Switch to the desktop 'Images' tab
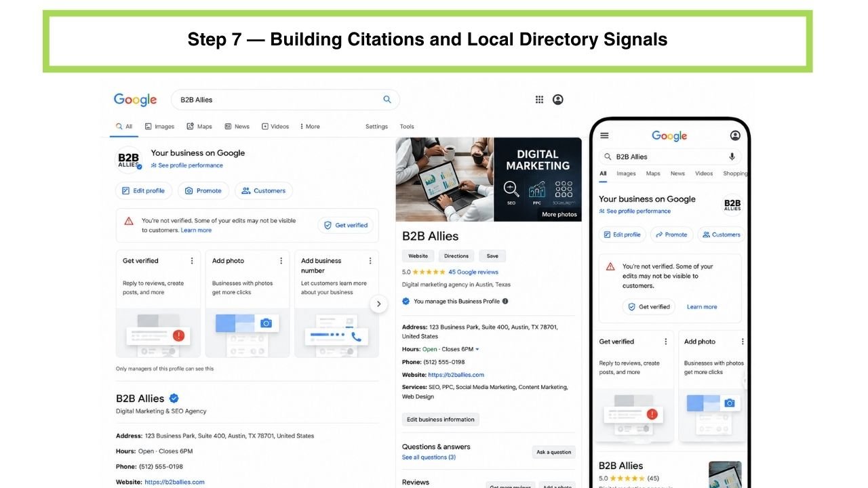The height and width of the screenshot is (488, 868). coord(159,127)
